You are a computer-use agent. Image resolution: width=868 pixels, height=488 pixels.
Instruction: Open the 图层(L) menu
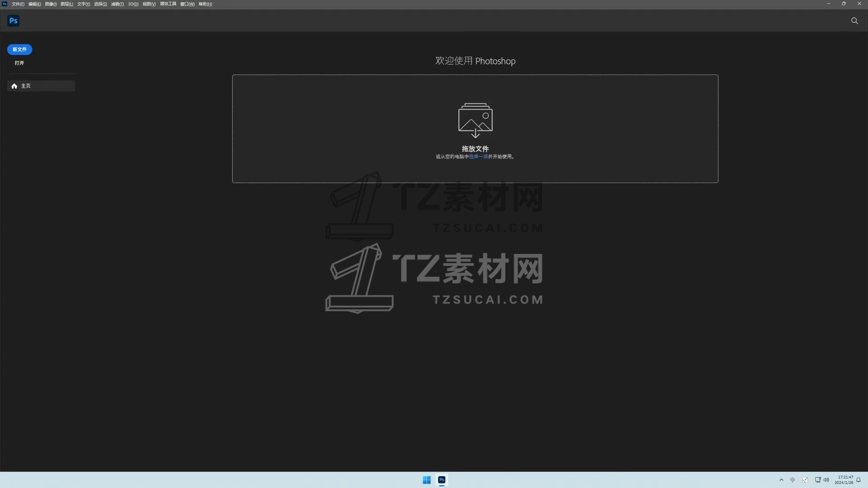66,4
